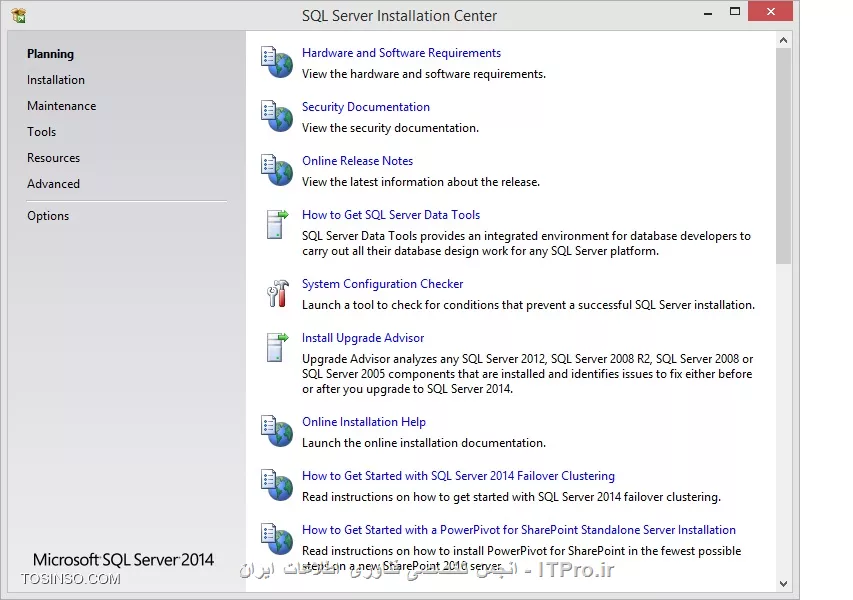Open the Resources page
853x600 pixels.
[x=53, y=158]
